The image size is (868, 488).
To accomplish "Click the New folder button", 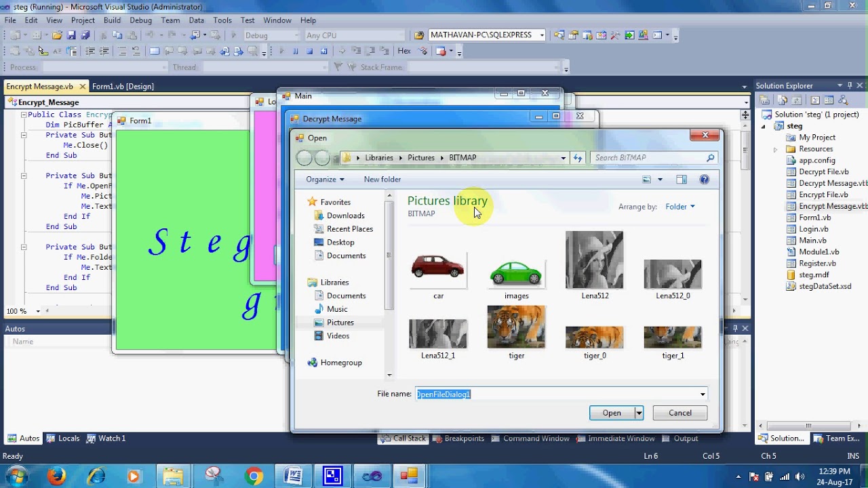I will click(x=382, y=180).
